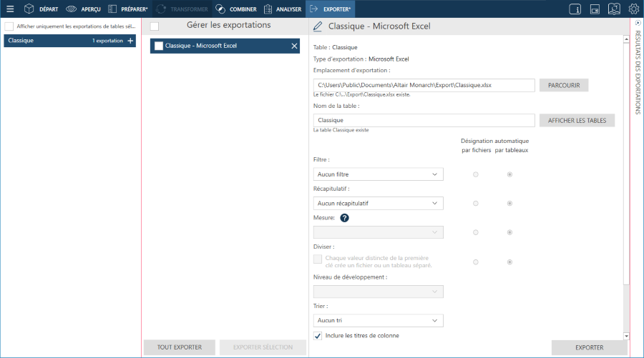Enable showing only selected table exports
Image resolution: width=644 pixels, height=358 pixels.
[9, 26]
